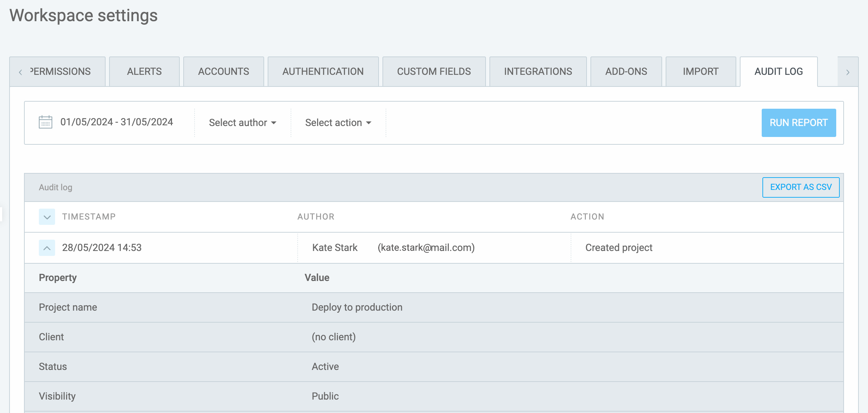
Task: Export the audit log as CSV
Action: click(801, 187)
